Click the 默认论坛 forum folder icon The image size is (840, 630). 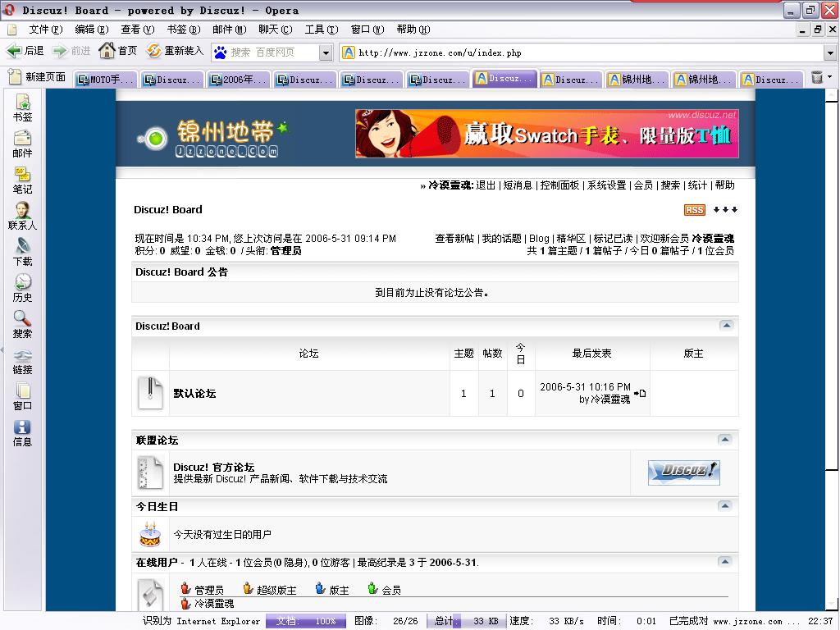(x=150, y=393)
